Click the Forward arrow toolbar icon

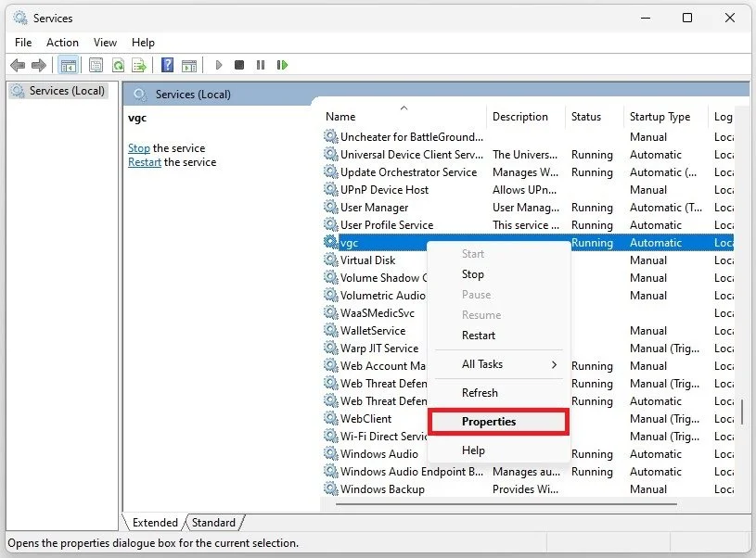[x=39, y=65]
